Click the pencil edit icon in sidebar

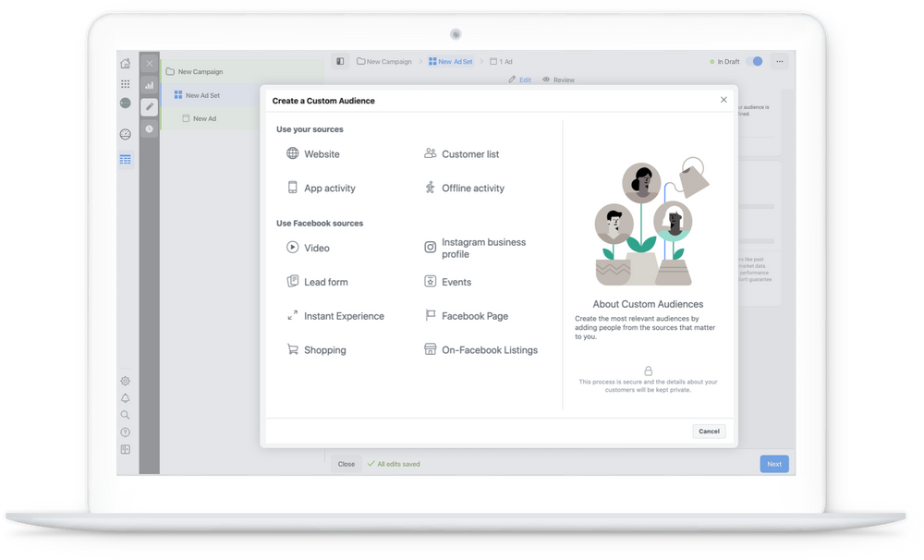(150, 106)
